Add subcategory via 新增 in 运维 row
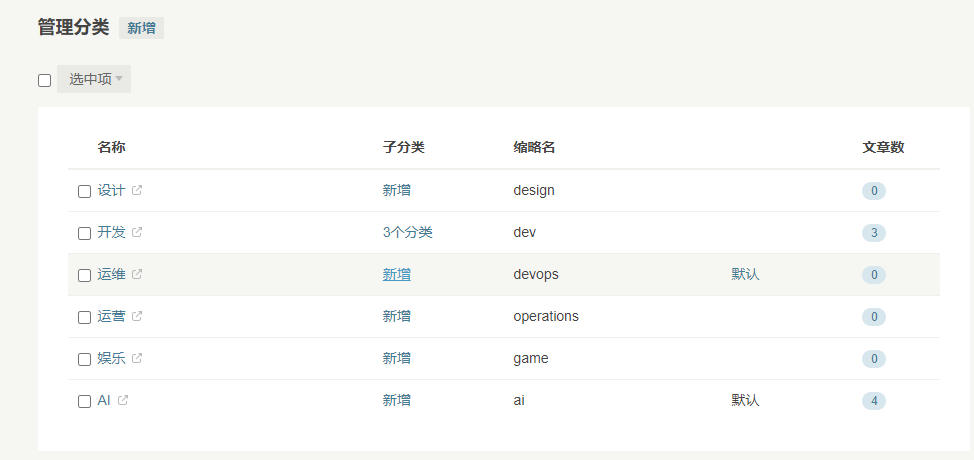The height and width of the screenshot is (460, 974). click(396, 274)
